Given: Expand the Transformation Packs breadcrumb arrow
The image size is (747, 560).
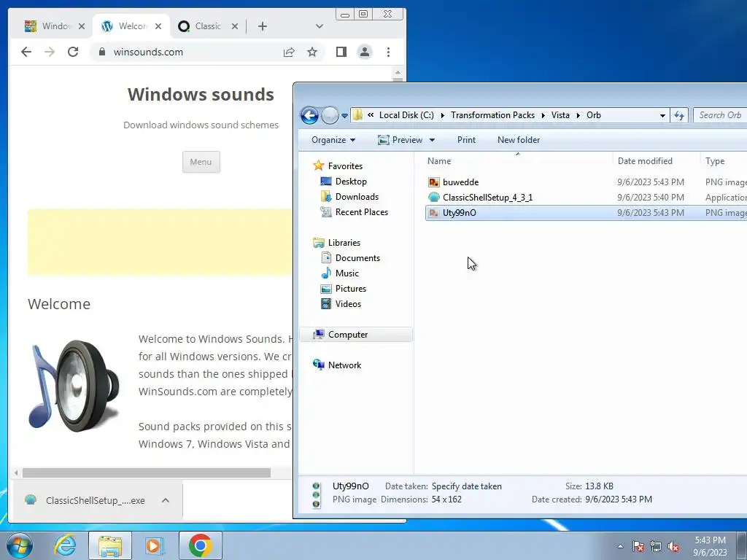Looking at the screenshot, I should point(543,115).
